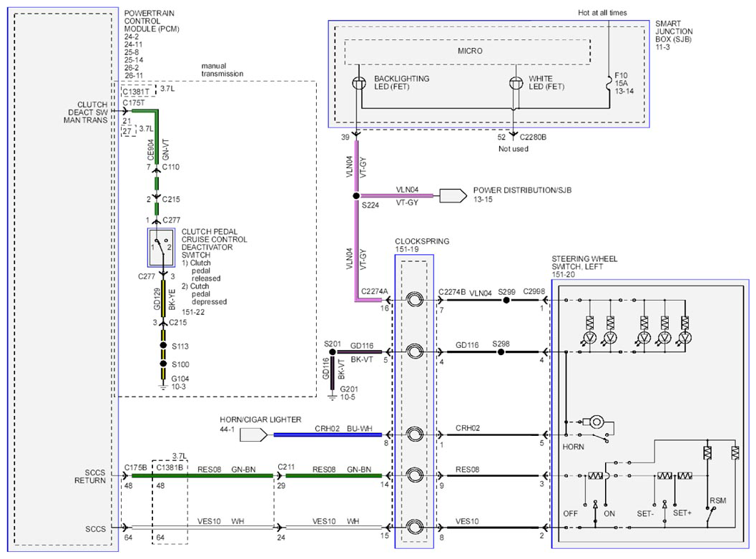The height and width of the screenshot is (559, 756).
Task: Click the Power Distribution/SJB connector arrow
Action: pos(453,195)
